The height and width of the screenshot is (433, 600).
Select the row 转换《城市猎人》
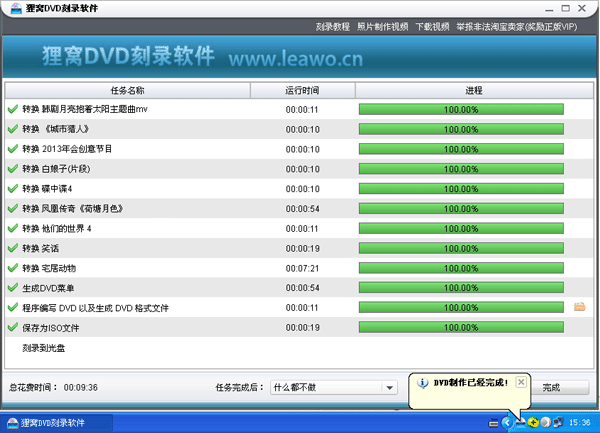pyautogui.click(x=299, y=129)
